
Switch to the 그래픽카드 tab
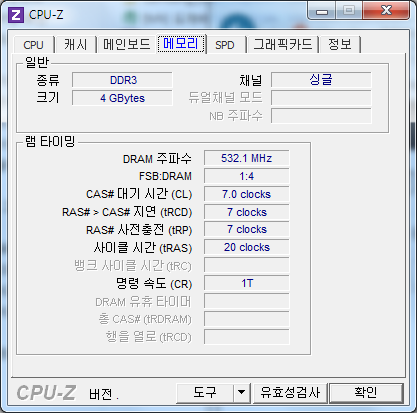click(x=283, y=45)
